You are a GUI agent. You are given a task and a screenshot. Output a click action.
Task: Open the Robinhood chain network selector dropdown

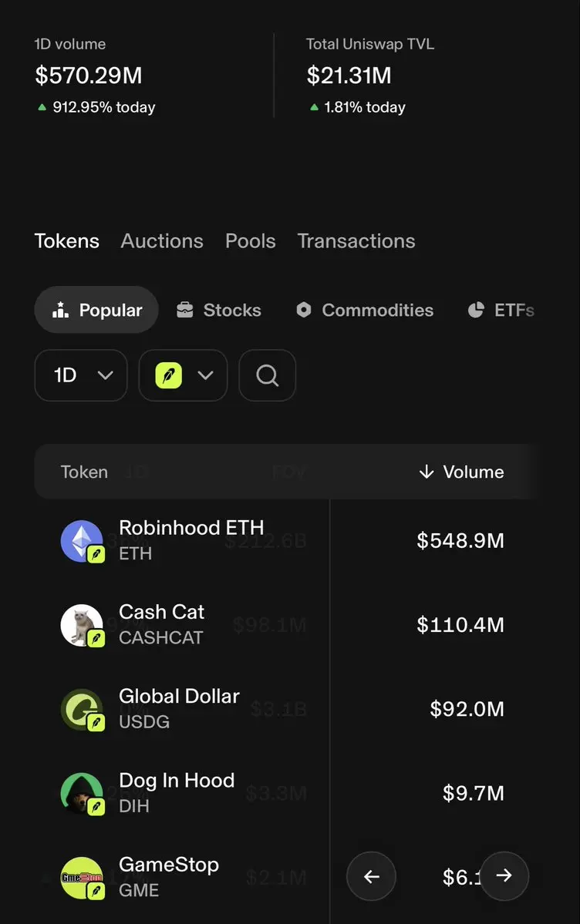pos(183,375)
